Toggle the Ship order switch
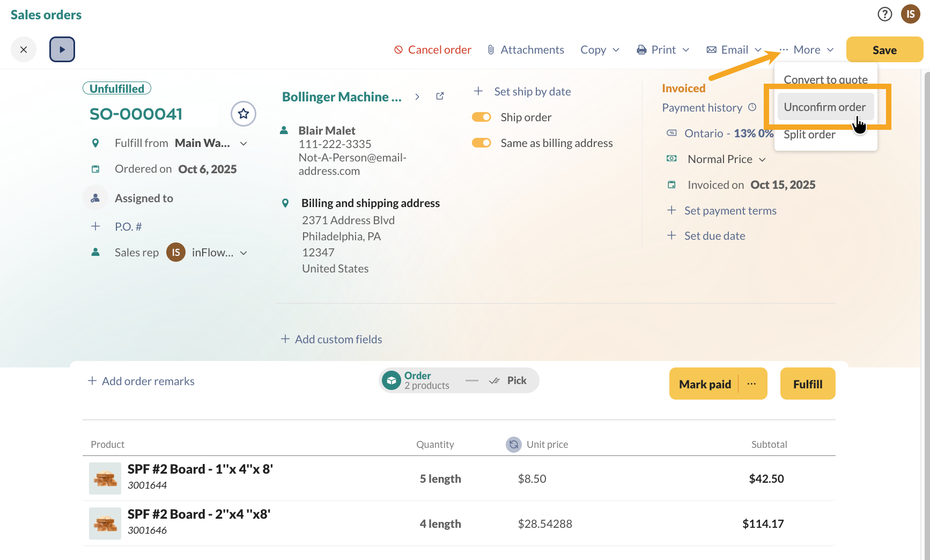Image resolution: width=930 pixels, height=560 pixels. tap(481, 117)
